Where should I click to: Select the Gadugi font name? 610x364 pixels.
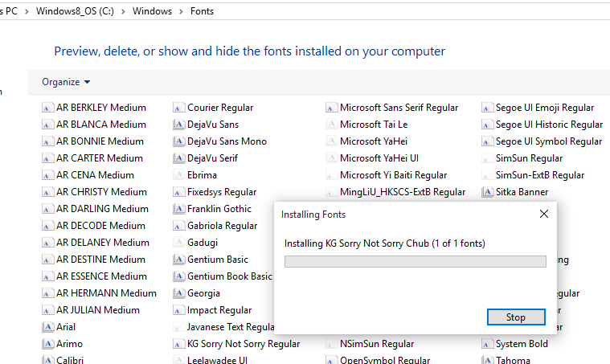[x=203, y=243]
